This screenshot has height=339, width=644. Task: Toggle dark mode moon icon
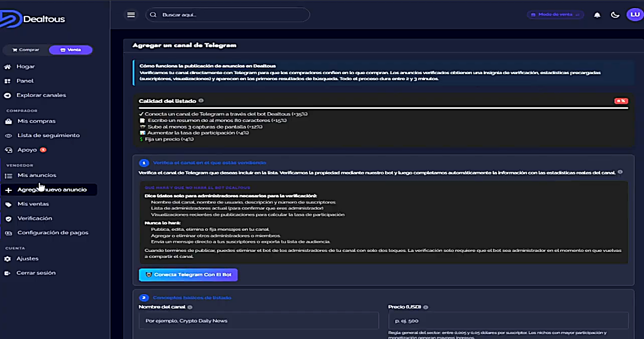click(615, 15)
